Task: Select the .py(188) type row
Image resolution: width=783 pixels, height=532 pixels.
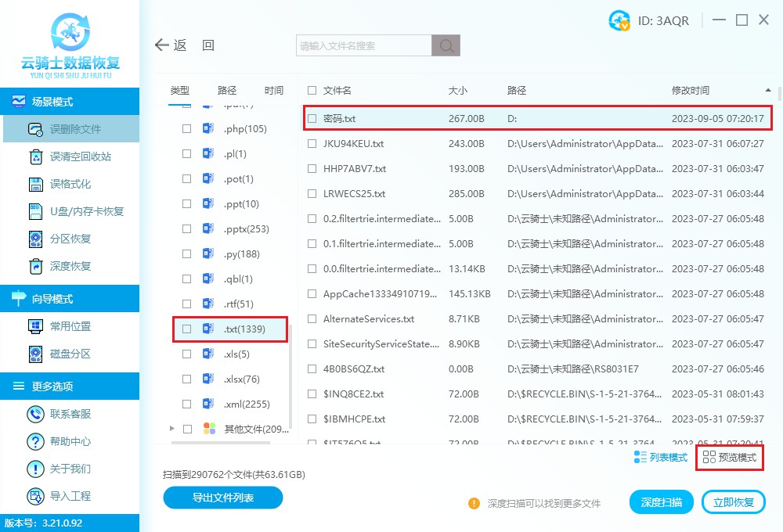Action: (x=229, y=254)
